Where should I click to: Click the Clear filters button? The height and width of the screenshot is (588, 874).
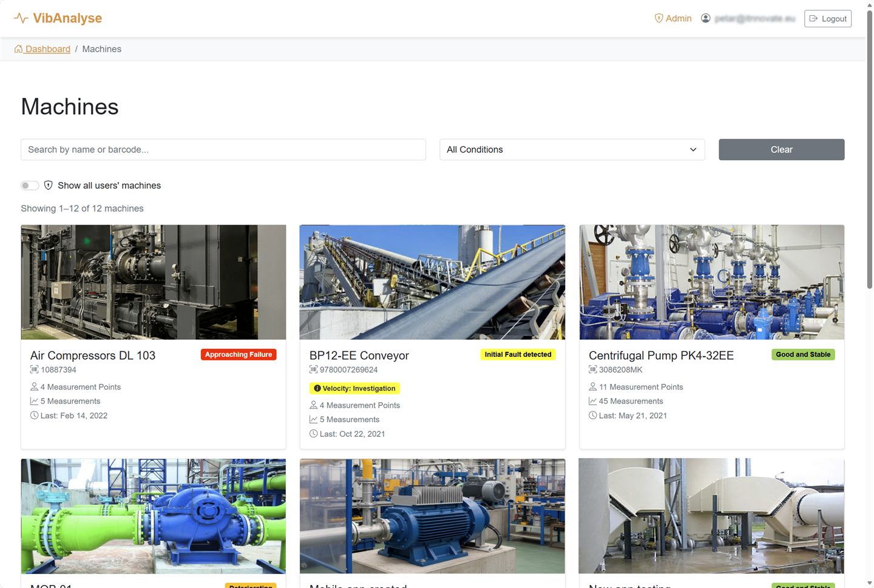click(x=782, y=150)
